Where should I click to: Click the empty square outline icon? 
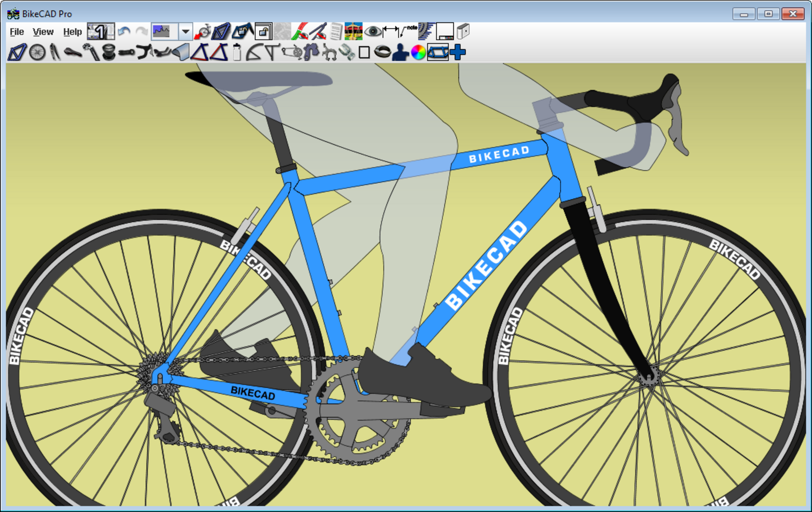click(364, 52)
